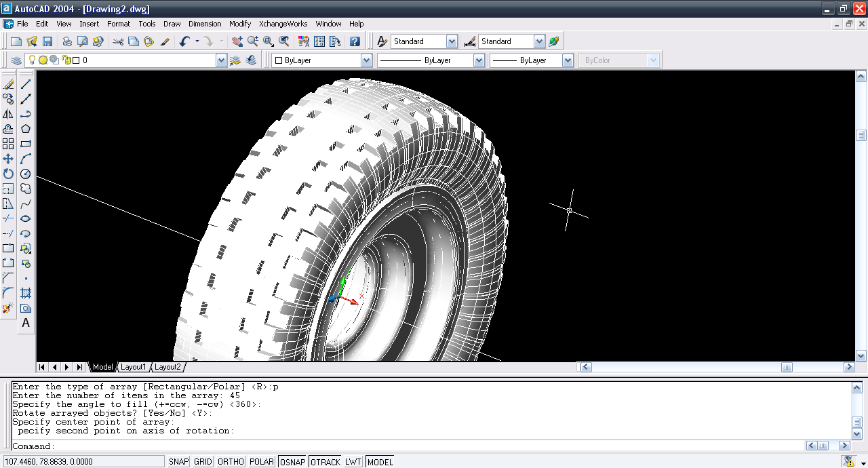868x468 pixels.
Task: Expand the layer list dropdown
Action: tap(221, 60)
